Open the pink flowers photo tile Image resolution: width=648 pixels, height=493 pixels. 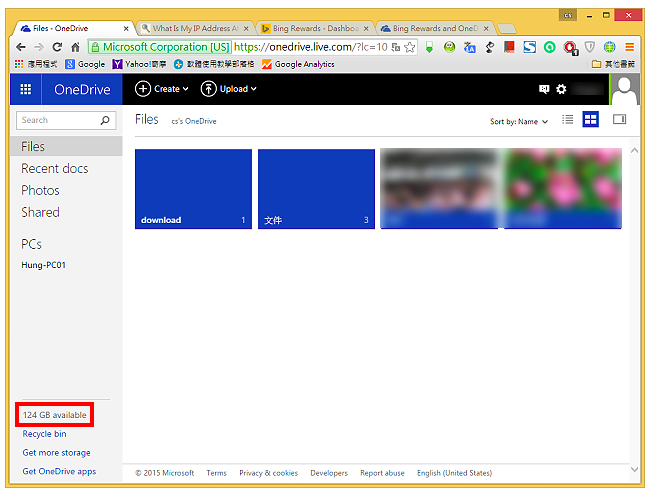563,188
